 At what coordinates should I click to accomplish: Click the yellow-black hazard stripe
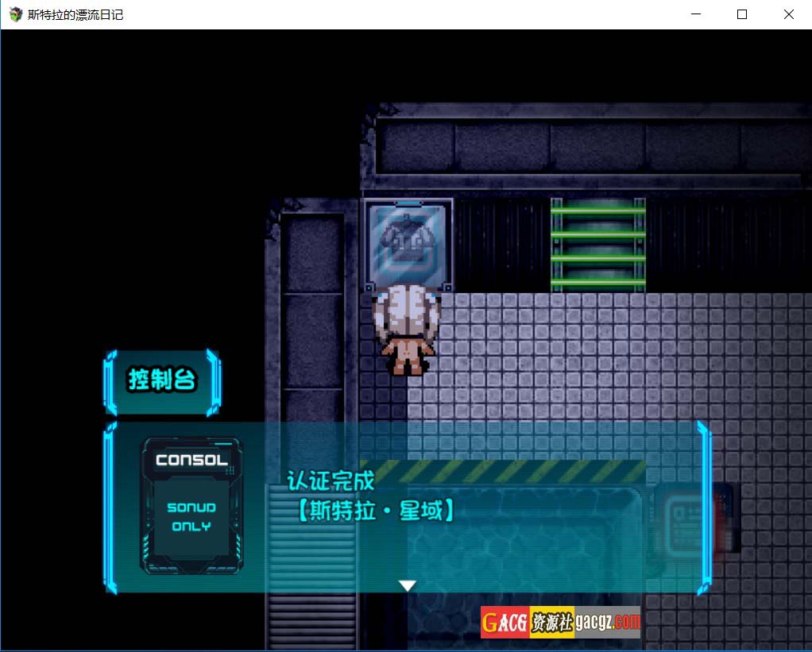coord(508,470)
